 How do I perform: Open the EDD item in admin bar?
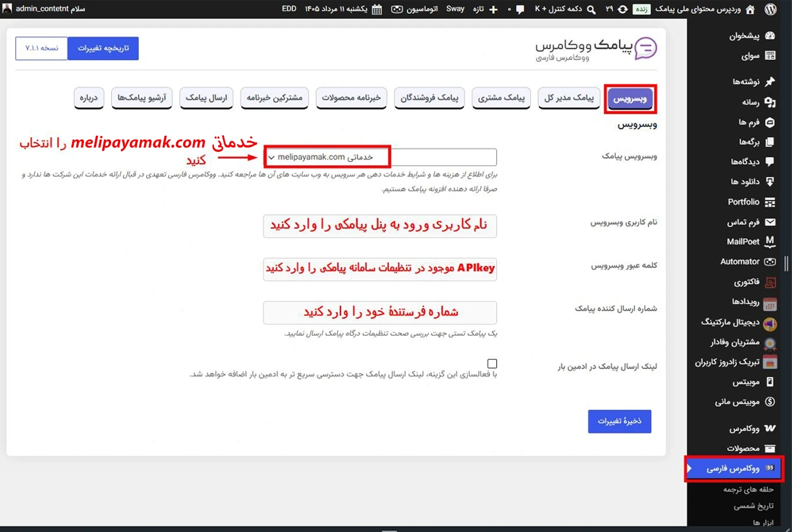click(x=289, y=9)
